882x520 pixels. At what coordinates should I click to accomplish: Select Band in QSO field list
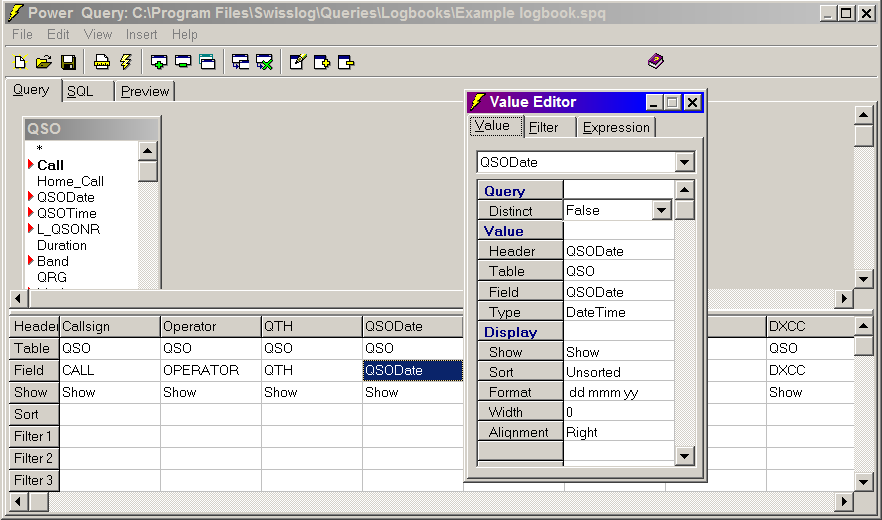(53, 261)
